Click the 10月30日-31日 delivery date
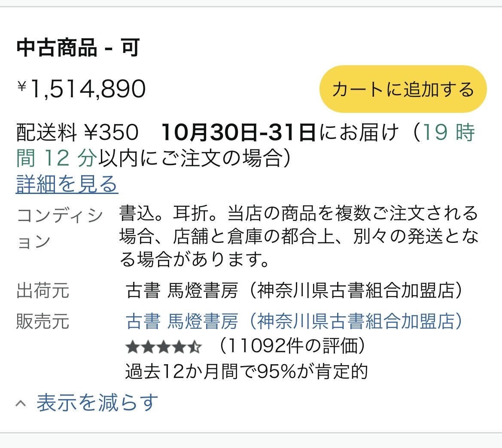The height and width of the screenshot is (448, 502). point(239,133)
